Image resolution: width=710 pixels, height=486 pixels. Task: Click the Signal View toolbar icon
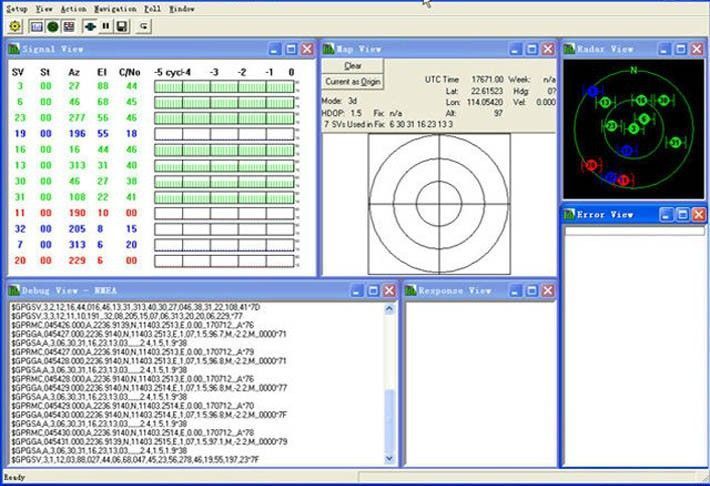coord(36,26)
